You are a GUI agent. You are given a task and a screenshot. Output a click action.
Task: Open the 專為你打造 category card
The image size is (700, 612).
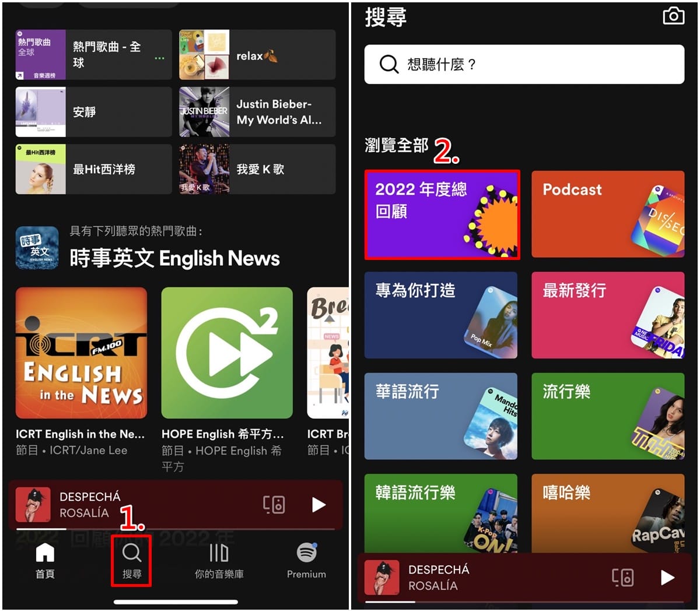(441, 315)
